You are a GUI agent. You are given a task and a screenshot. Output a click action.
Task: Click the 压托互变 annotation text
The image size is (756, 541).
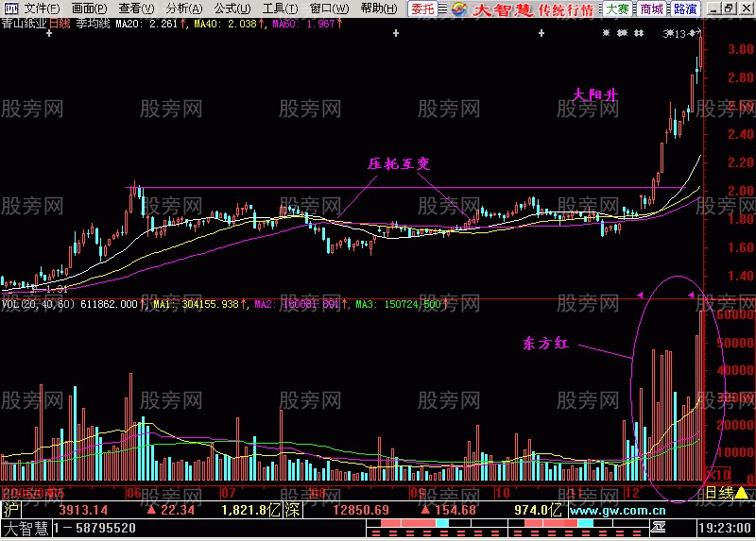(x=399, y=163)
